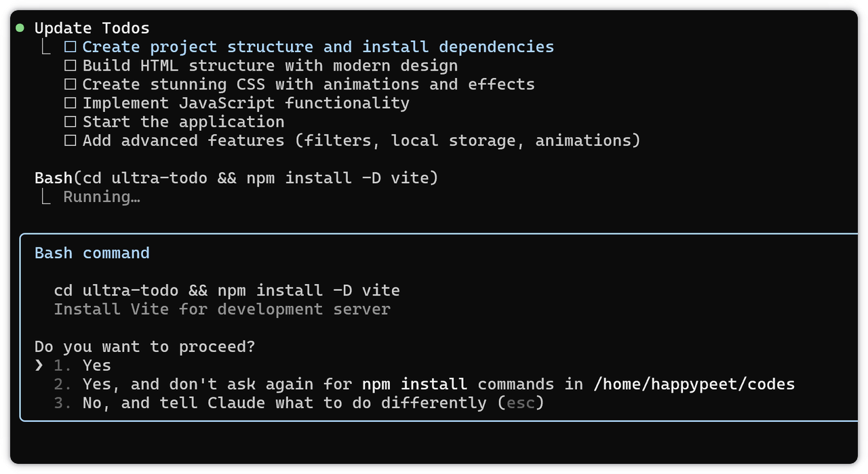Click the 'Running…' status text
This screenshot has height=474, width=868.
(101, 197)
